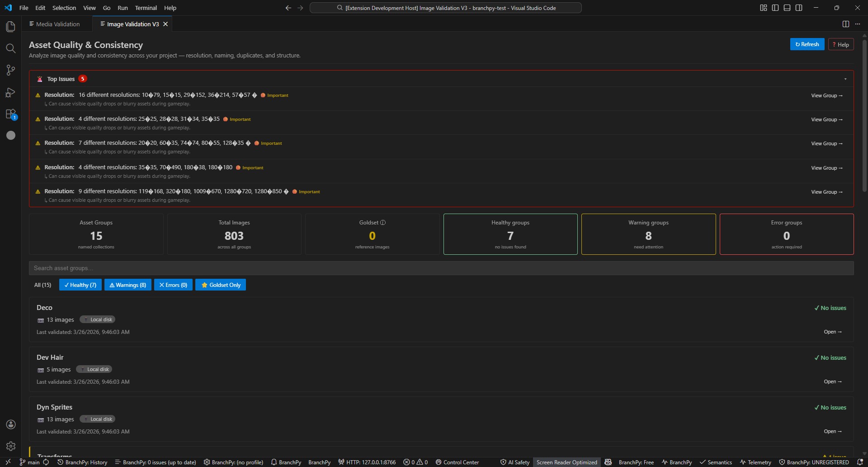Toggle the primary side bar
Image resolution: width=868 pixels, height=467 pixels.
[775, 8]
